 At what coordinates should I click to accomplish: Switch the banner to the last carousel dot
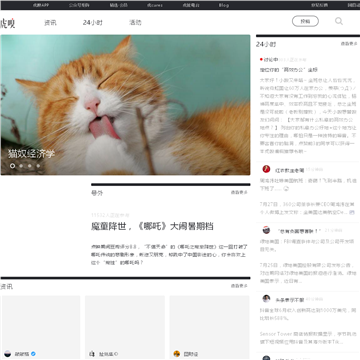[x=38, y=165]
